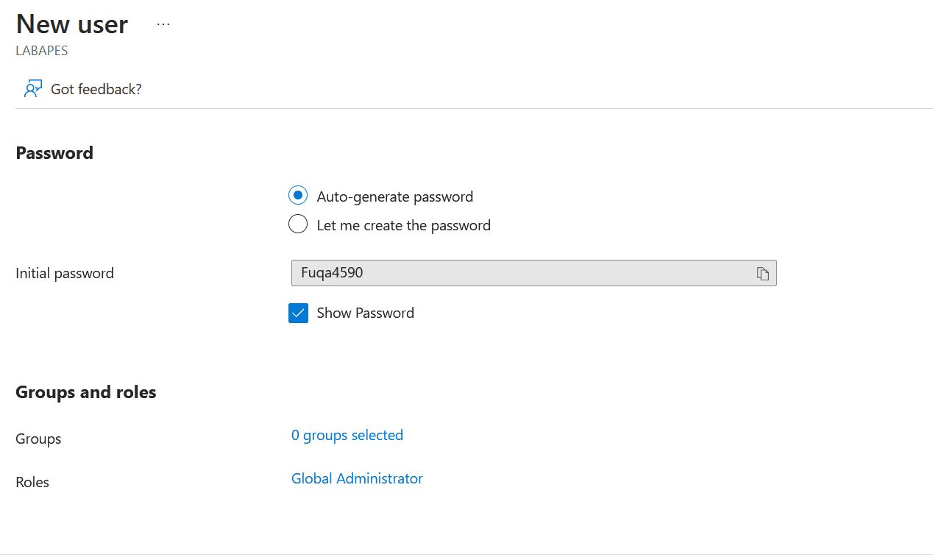
Task: Click the Show Password label text
Action: [365, 313]
